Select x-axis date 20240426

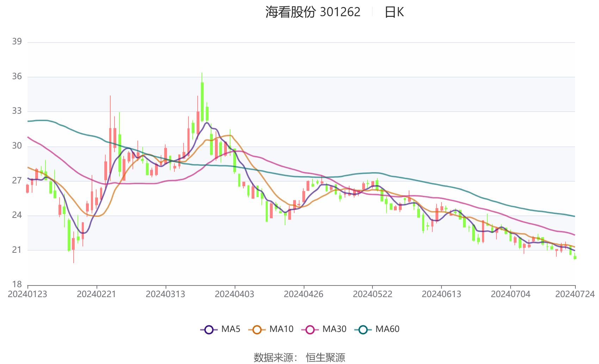coord(304,294)
